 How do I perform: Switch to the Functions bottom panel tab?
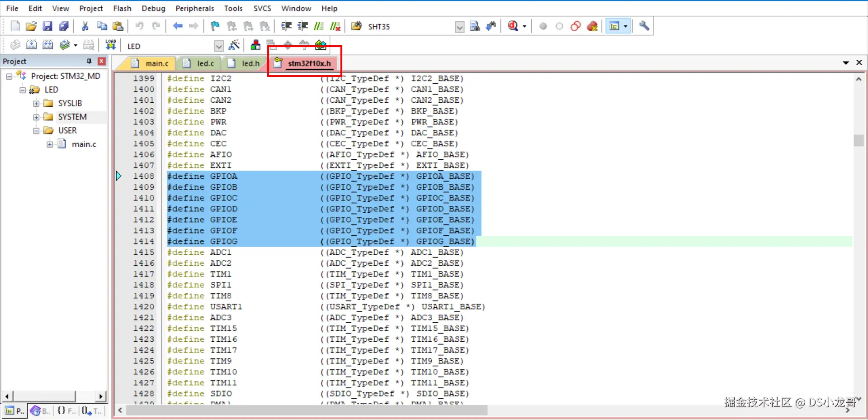coord(66,411)
